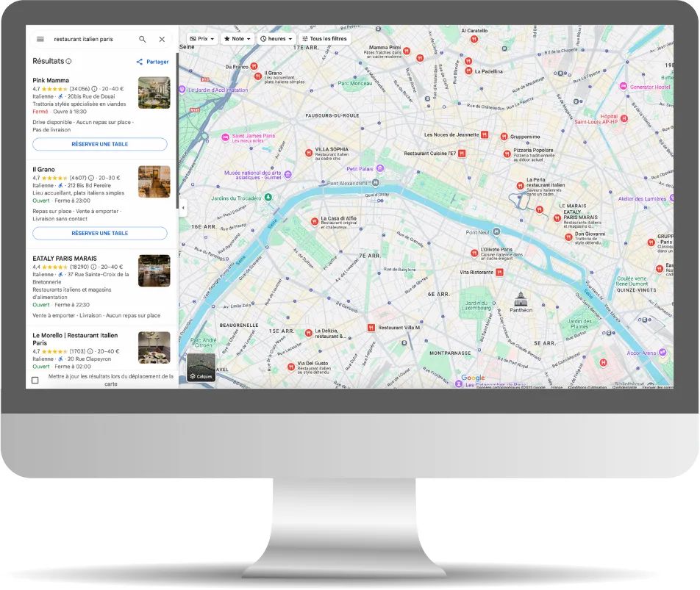Expand the Note rating filter
The image size is (700, 590).
tap(238, 39)
